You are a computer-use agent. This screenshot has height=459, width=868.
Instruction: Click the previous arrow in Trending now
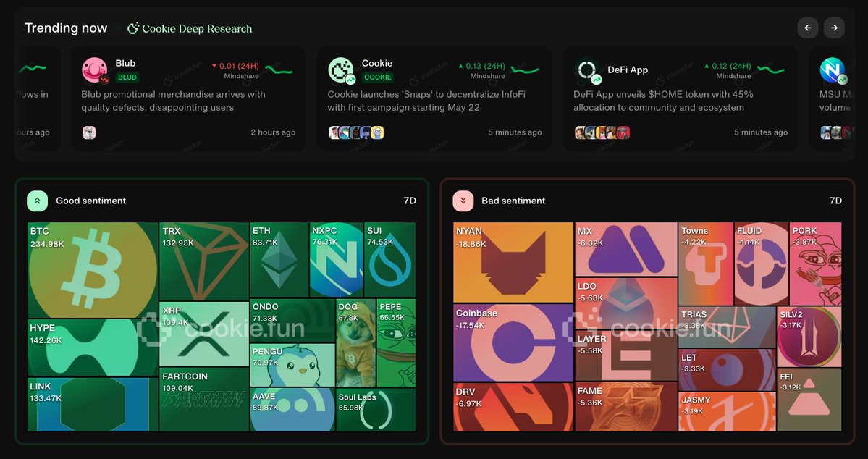pos(808,28)
